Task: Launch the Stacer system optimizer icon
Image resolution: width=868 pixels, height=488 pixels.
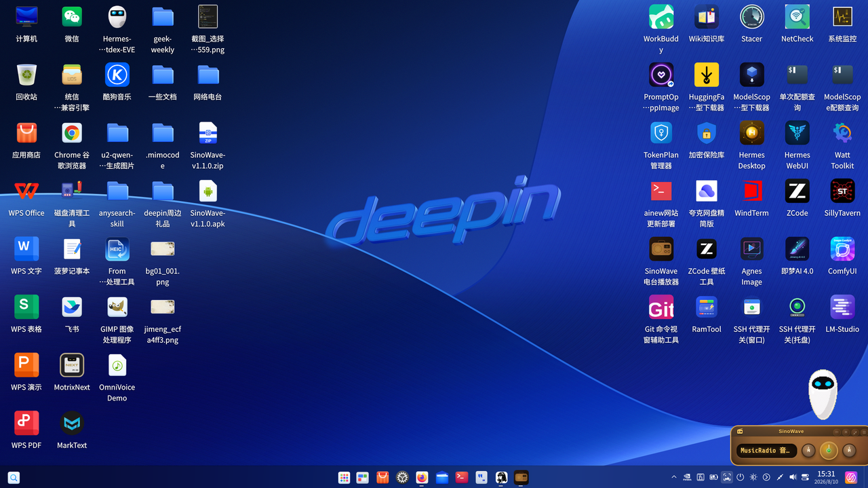Action: [752, 17]
